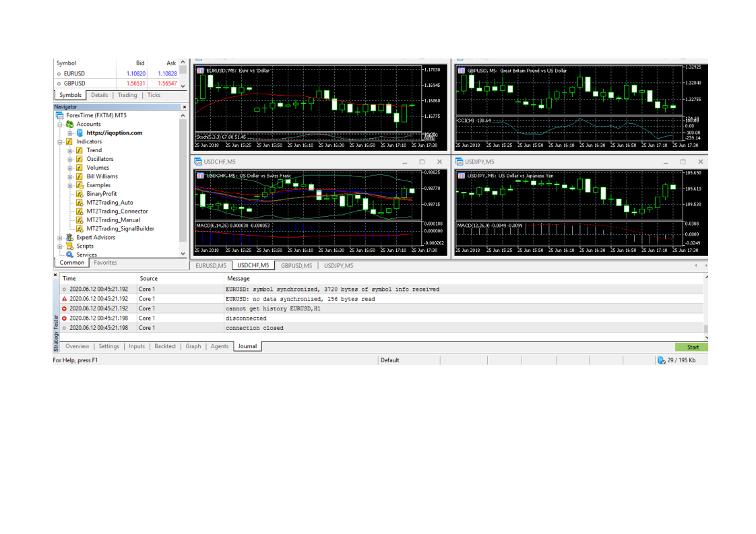
Task: Expand the Volumes node
Action: (x=70, y=168)
